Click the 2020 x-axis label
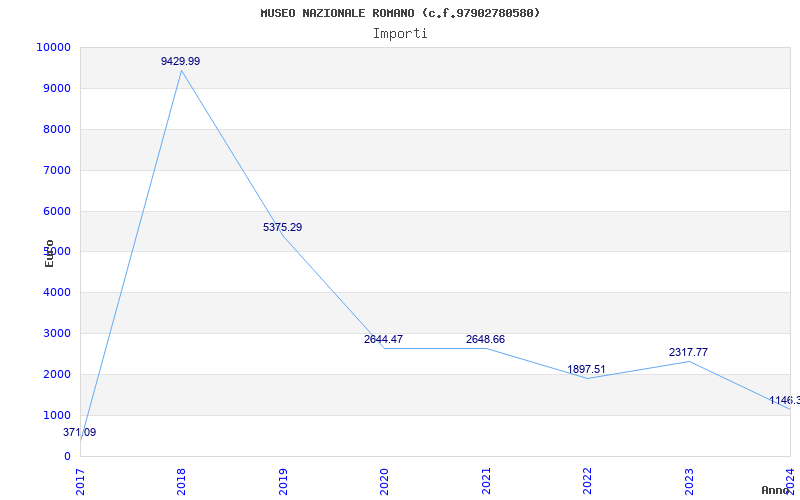This screenshot has width=800, height=500. click(384, 481)
